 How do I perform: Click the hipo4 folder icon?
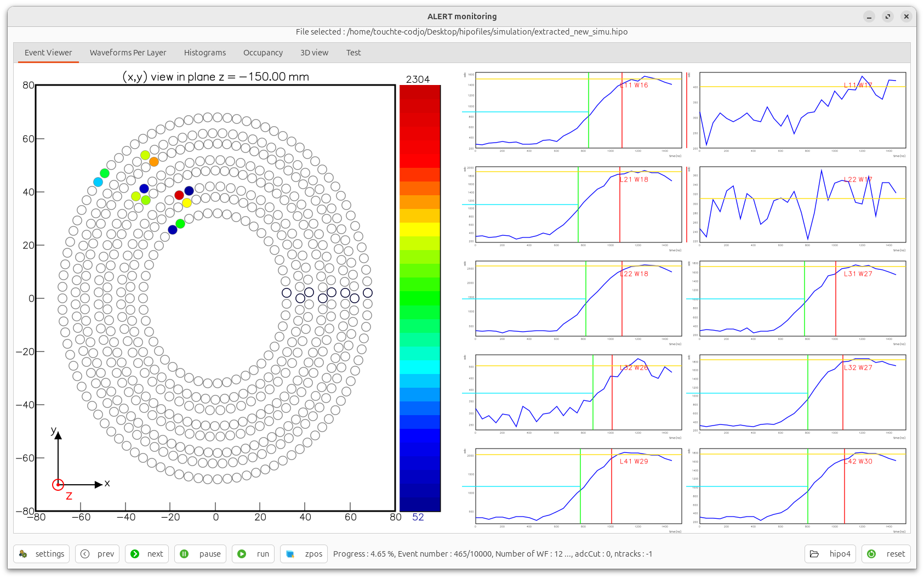tap(814, 554)
